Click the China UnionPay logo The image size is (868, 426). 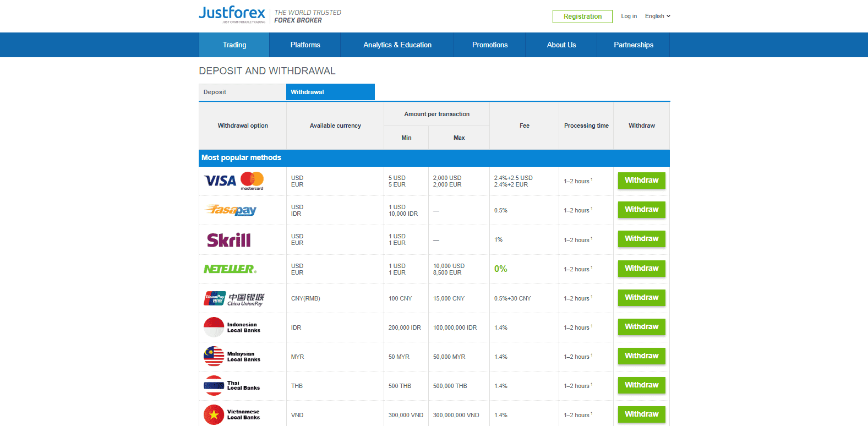pos(234,298)
